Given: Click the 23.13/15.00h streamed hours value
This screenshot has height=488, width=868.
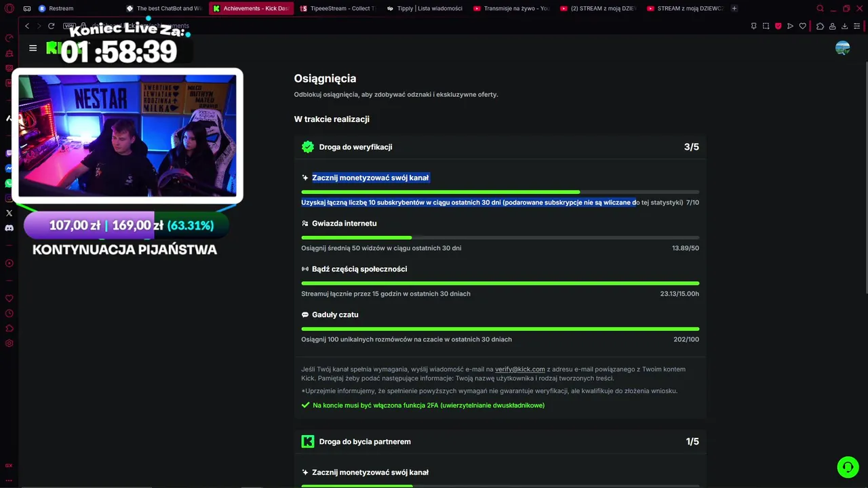Looking at the screenshot, I should [x=679, y=294].
